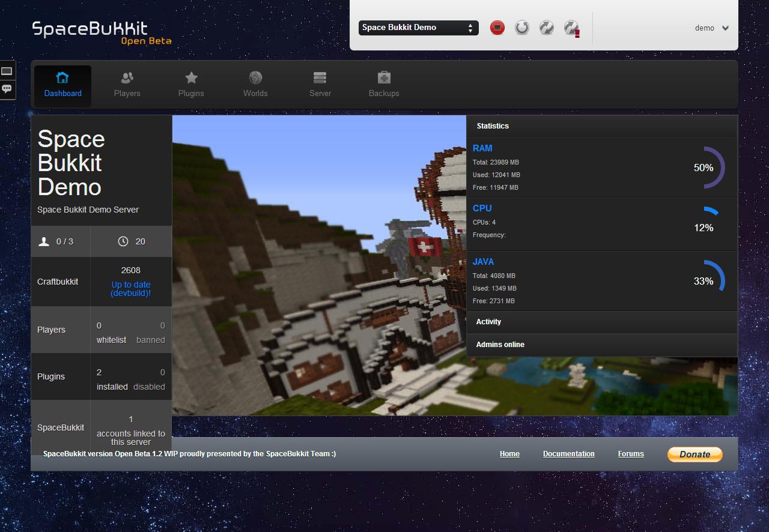
Task: Stop the server with the red button
Action: 497,28
